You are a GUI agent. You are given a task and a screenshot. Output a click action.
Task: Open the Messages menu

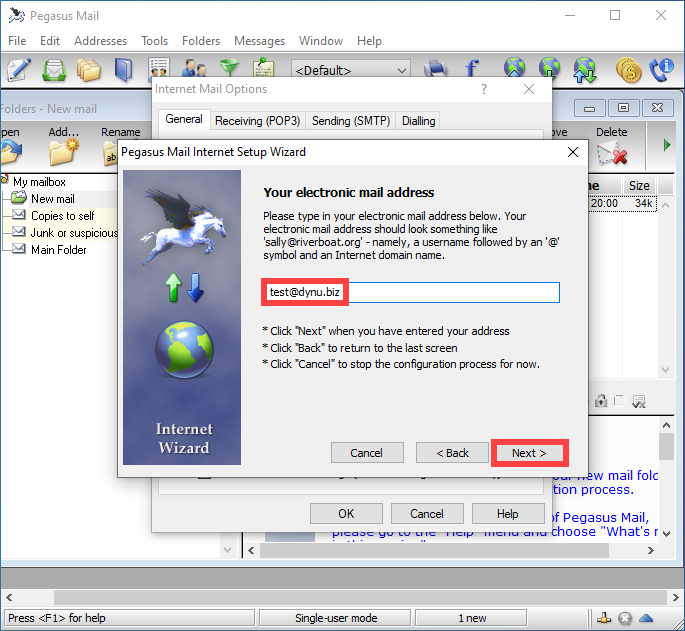[259, 41]
